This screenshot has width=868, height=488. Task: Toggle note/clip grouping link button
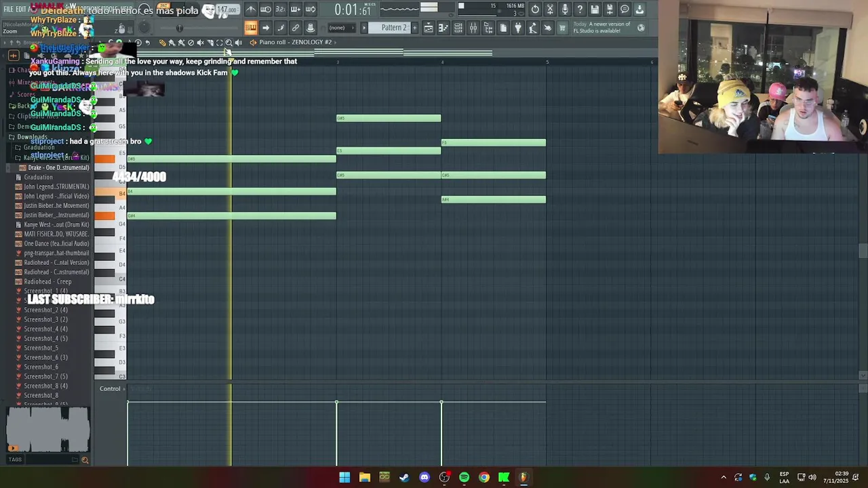(296, 28)
